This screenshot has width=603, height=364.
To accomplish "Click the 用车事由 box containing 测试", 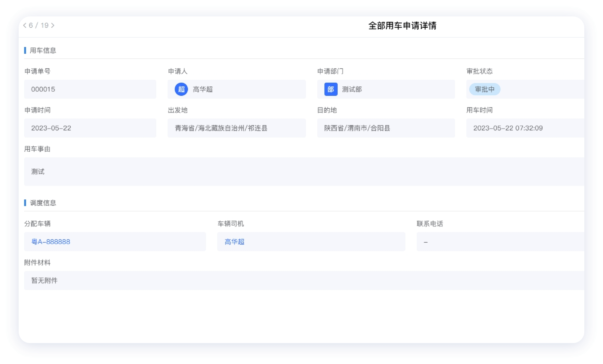I will (304, 172).
